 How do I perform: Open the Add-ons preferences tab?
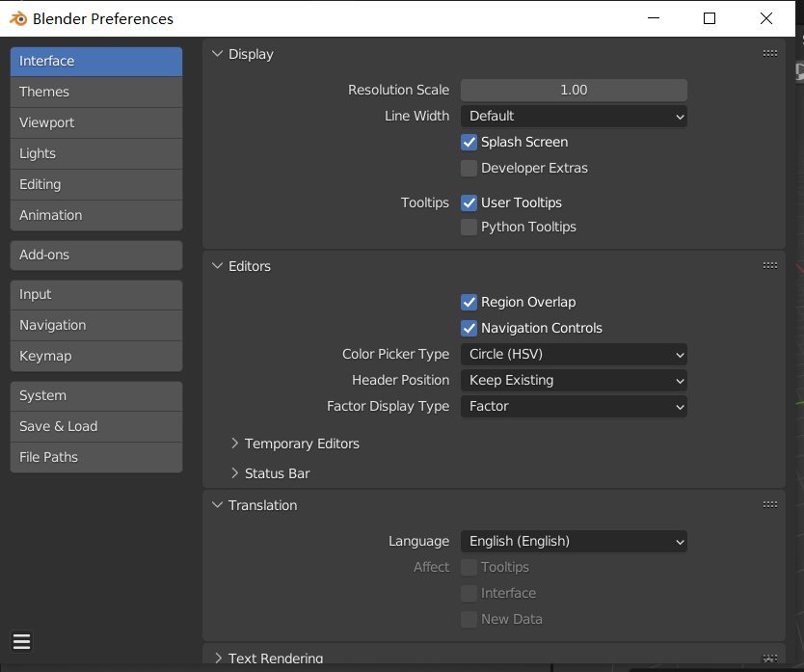click(x=95, y=255)
